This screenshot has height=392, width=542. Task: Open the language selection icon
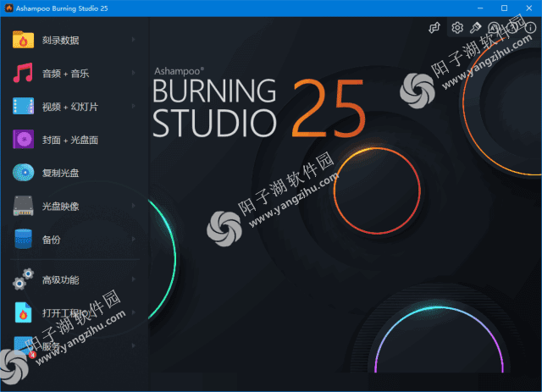494,28
